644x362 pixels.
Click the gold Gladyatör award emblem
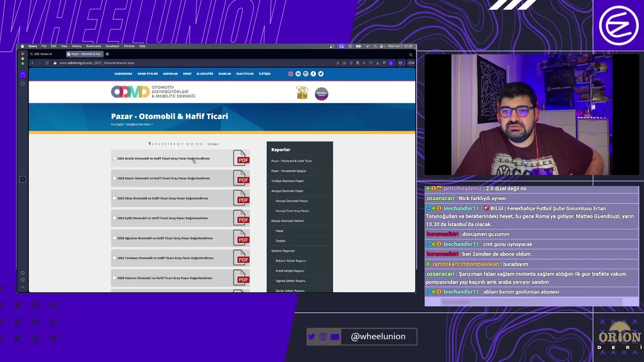point(302,93)
